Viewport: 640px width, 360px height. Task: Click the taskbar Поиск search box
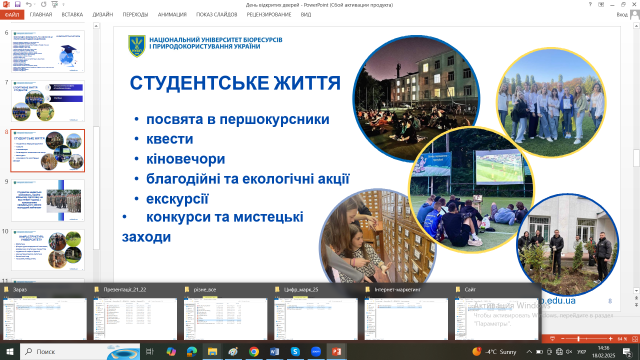pos(80,351)
